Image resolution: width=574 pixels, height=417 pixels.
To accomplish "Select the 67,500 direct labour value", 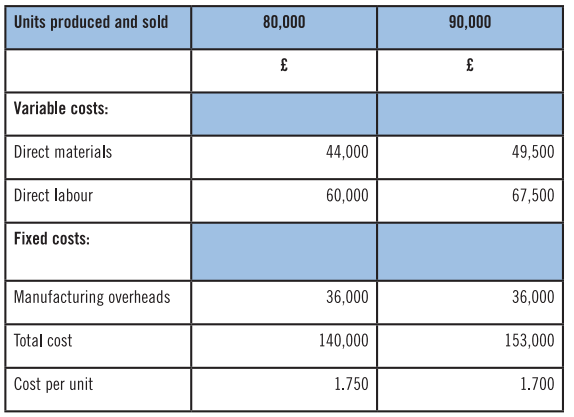I will point(533,195).
